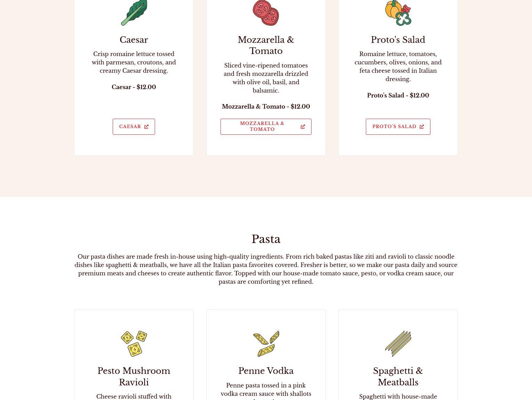Image resolution: width=532 pixels, height=400 pixels.
Task: Open the Caesar order button
Action: tap(134, 127)
